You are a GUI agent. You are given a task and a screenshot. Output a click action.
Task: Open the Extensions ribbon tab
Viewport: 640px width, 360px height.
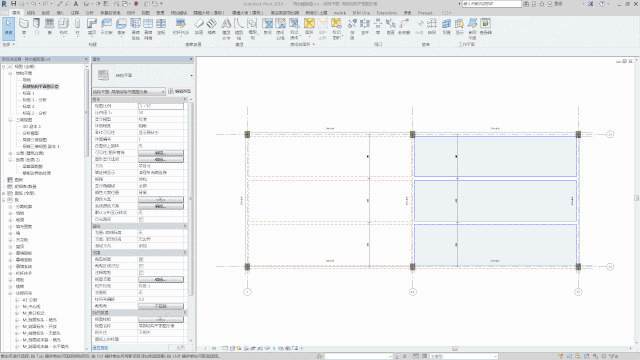pos(387,13)
